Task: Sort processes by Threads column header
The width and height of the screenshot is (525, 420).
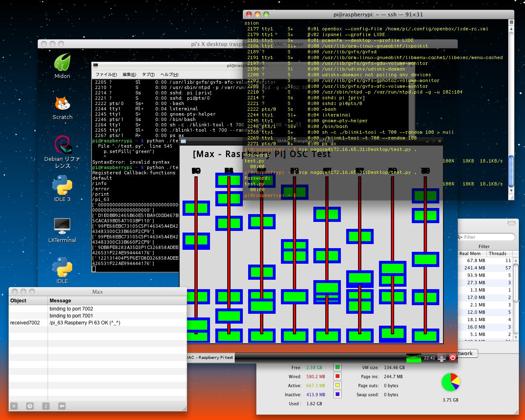Action: 497,253
